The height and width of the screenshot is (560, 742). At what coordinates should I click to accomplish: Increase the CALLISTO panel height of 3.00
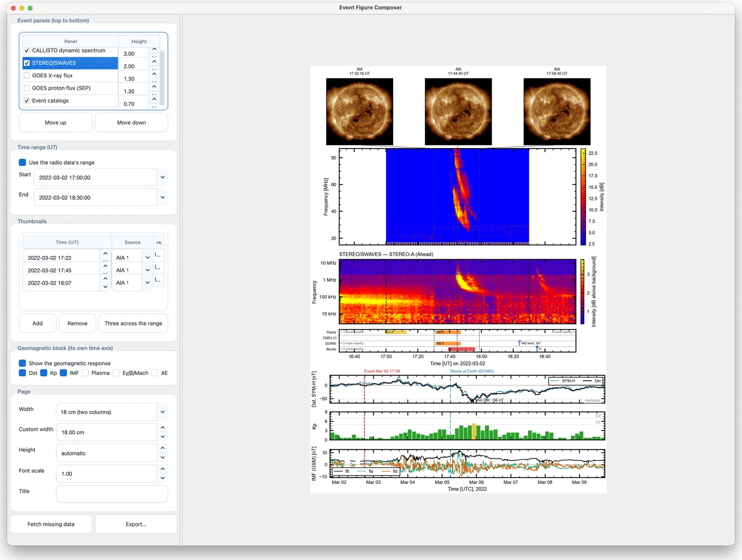[154, 49]
